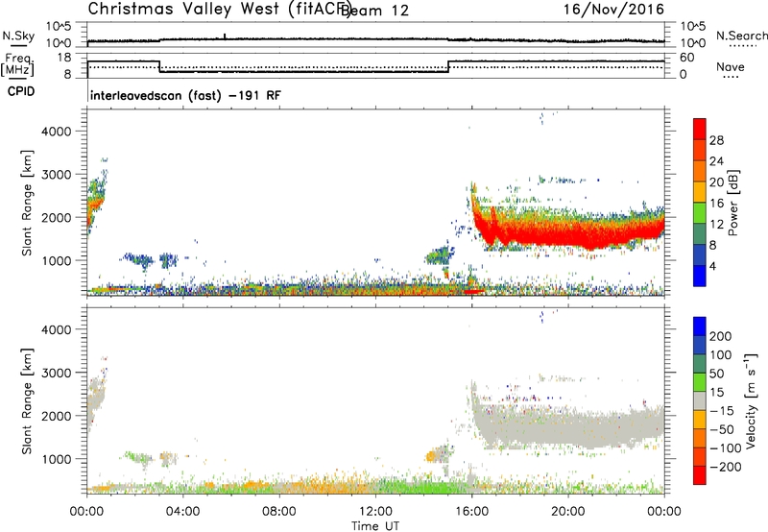Click the 'Power [dB]' colorbar title
The height and width of the screenshot is (532, 768).
[732, 203]
